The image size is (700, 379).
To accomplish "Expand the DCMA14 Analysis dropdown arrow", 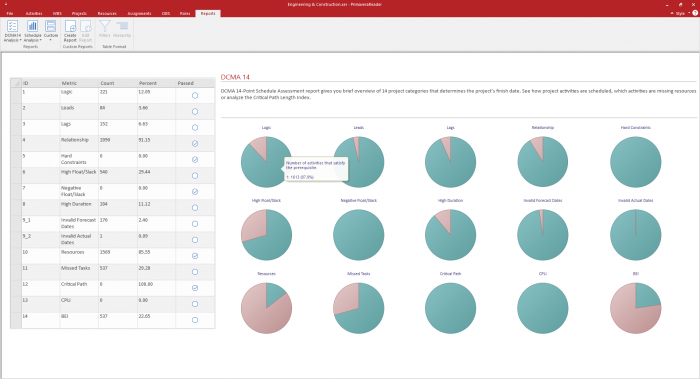I will click(x=20, y=40).
